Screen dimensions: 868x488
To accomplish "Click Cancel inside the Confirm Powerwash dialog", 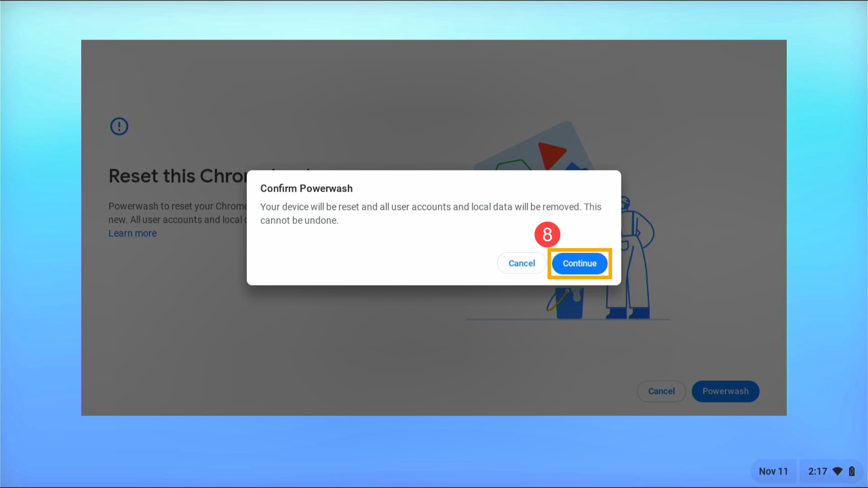I will pyautogui.click(x=521, y=263).
